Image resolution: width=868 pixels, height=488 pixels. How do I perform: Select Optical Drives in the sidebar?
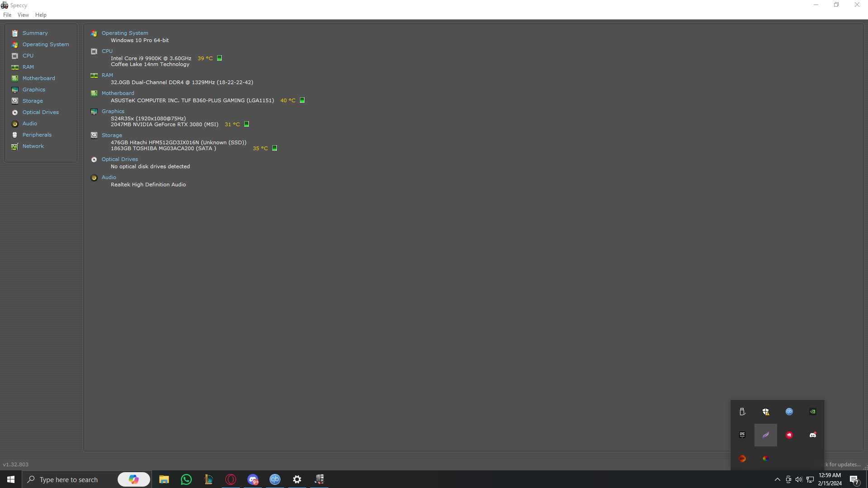tap(41, 112)
